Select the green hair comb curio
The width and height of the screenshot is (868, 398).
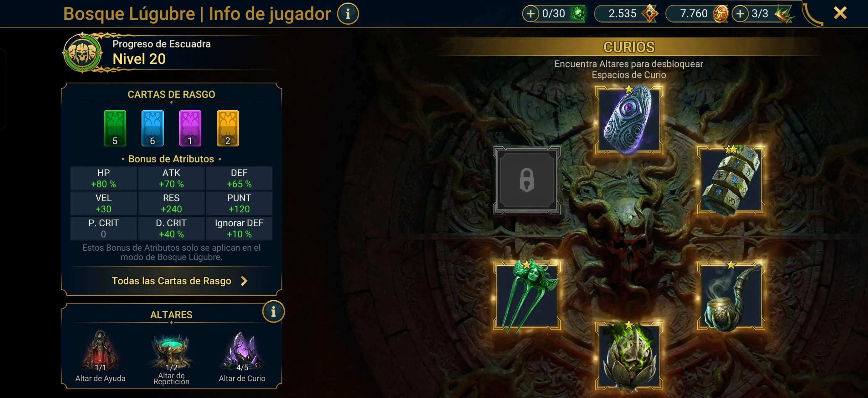point(527,296)
